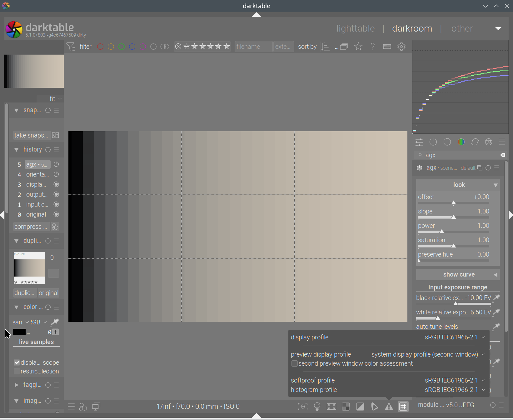Screen dimensions: 513x420
Task: Open the display profile dropdown
Action: tap(455, 337)
